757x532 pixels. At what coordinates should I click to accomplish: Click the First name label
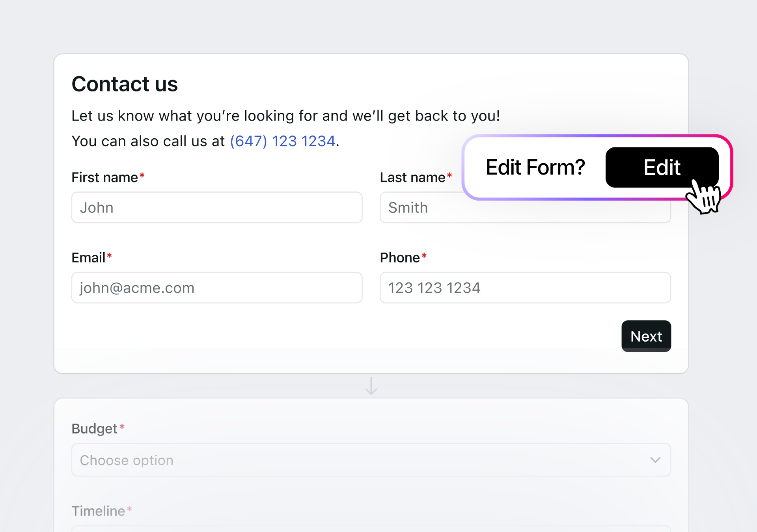pyautogui.click(x=104, y=177)
